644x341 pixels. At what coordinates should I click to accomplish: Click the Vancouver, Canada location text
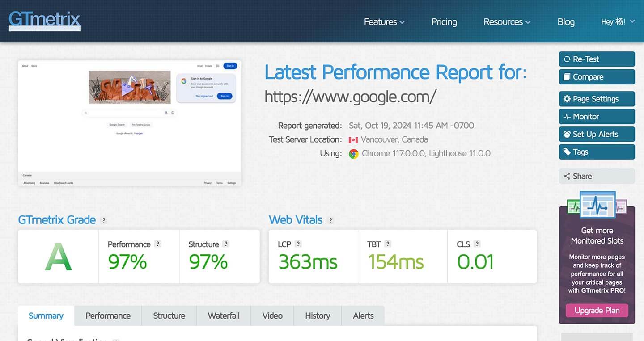click(394, 139)
